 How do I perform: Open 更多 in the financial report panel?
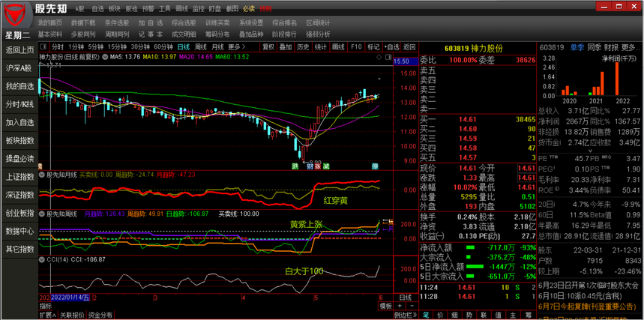[x=630, y=48]
